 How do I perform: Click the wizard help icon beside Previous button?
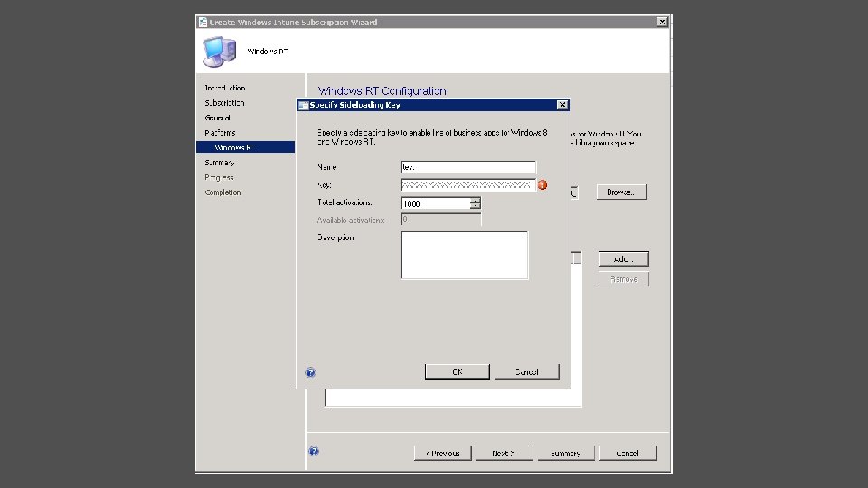tap(314, 451)
